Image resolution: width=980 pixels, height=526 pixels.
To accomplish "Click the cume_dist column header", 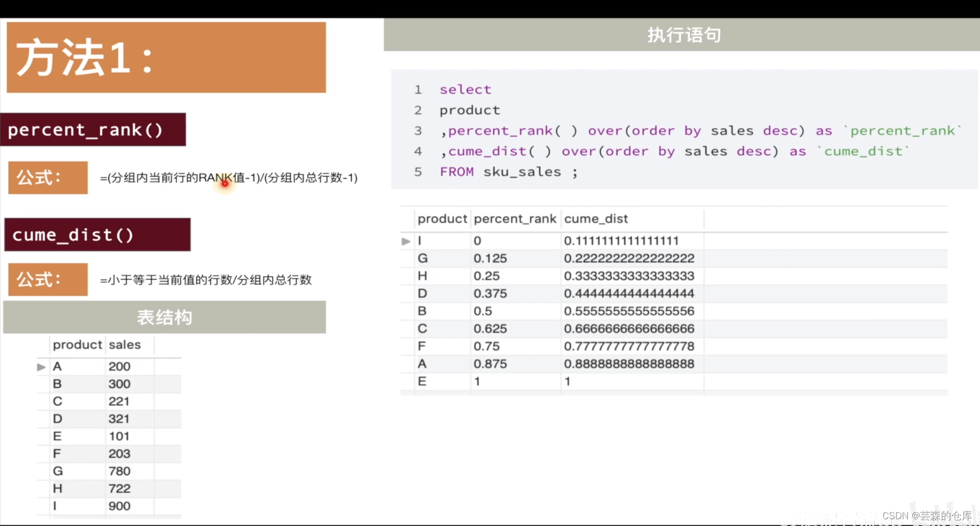I will point(596,219).
